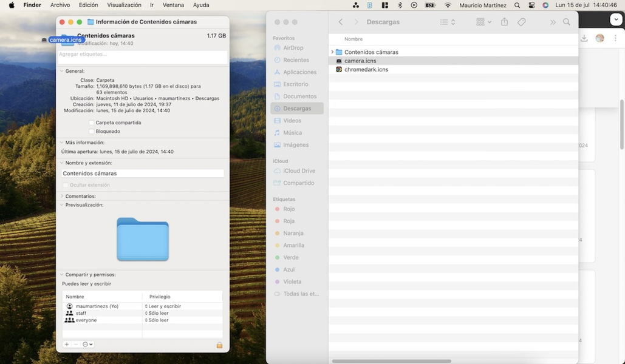Collapse the General section
This screenshot has height=364, width=625.
62,71
